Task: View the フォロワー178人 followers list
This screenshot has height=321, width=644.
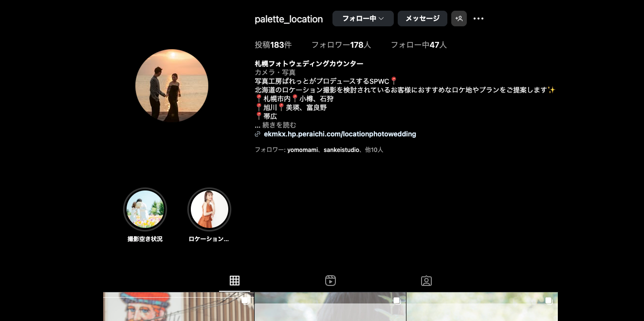Action: 341,45
